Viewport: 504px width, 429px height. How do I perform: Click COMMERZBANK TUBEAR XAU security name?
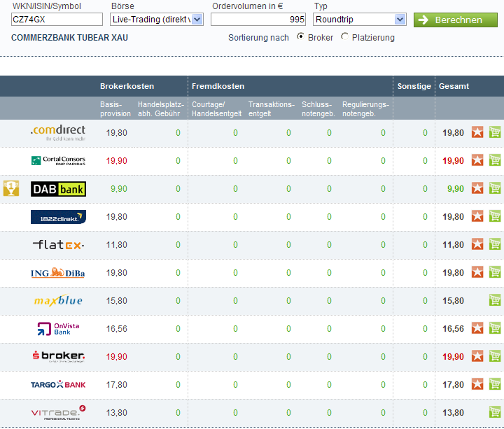69,38
